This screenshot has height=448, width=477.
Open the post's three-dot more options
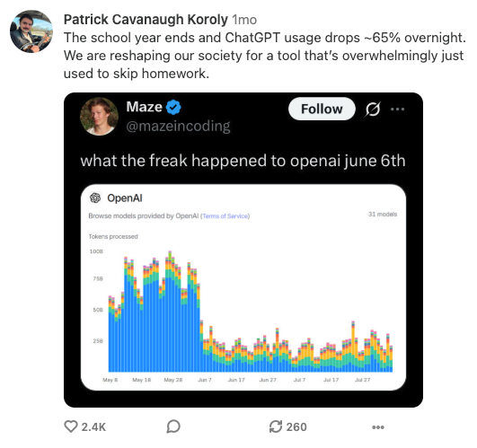point(378,427)
